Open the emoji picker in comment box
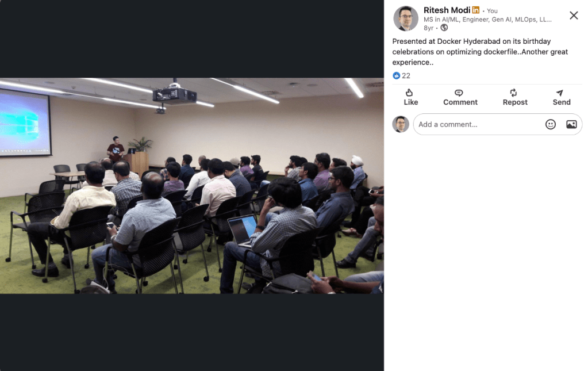The width and height of the screenshot is (588, 371). point(550,124)
